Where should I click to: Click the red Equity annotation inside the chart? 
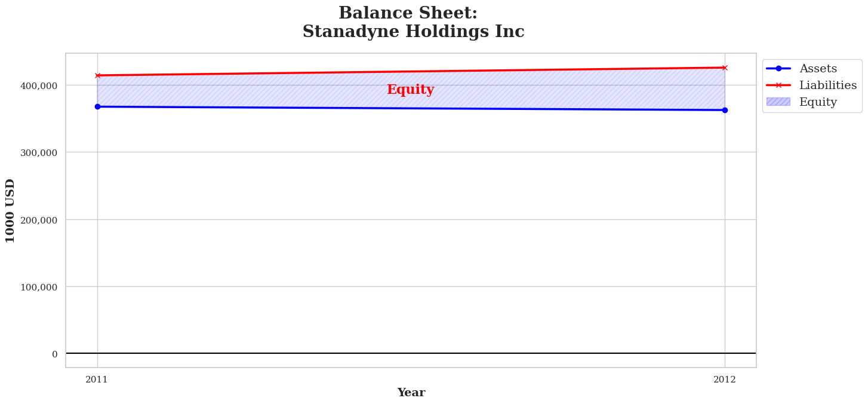[x=410, y=90]
